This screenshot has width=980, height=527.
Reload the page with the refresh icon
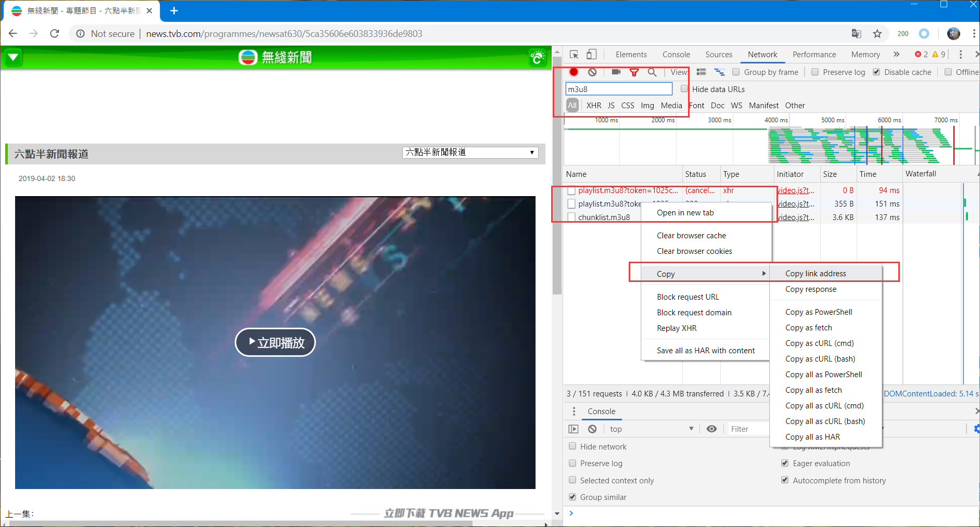pyautogui.click(x=55, y=34)
